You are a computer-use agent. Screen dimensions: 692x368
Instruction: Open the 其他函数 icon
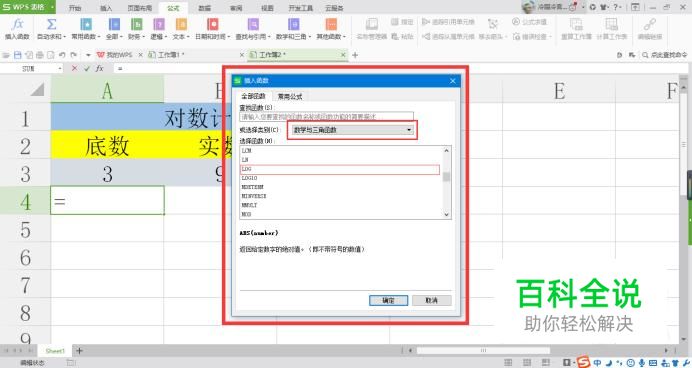331,24
